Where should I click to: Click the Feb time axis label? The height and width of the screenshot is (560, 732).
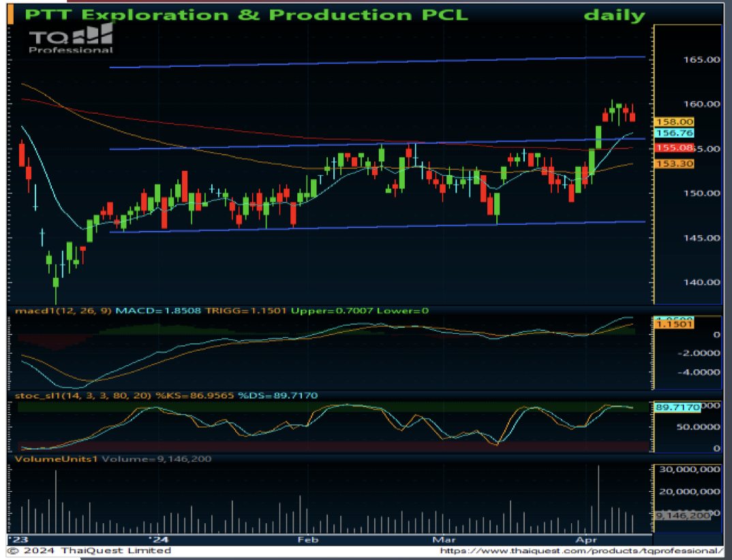point(308,540)
